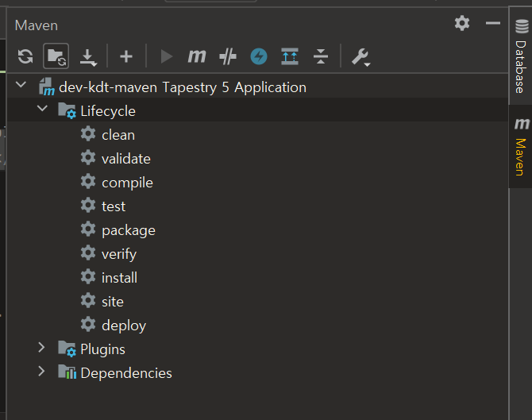Add a Maven project with plus icon
This screenshot has width=532, height=420.
point(126,56)
